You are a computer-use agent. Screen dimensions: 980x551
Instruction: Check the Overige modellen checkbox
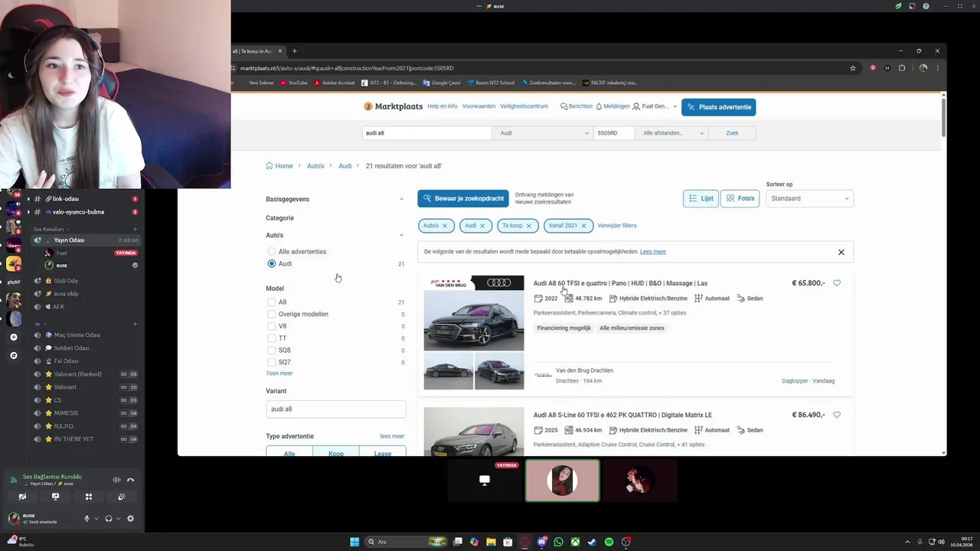[271, 314]
